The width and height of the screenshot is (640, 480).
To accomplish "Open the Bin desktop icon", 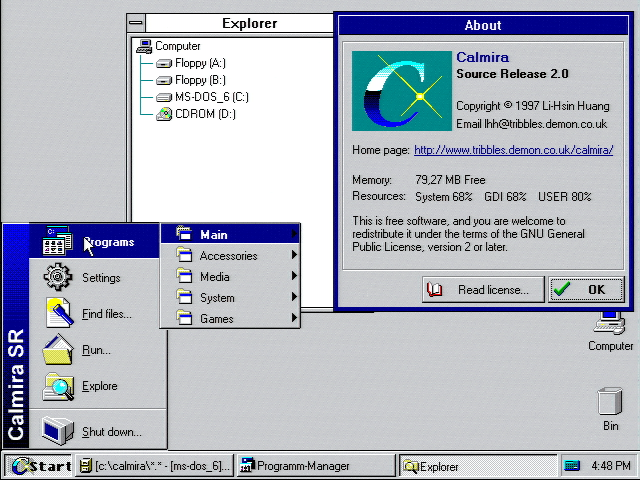I will (x=609, y=402).
